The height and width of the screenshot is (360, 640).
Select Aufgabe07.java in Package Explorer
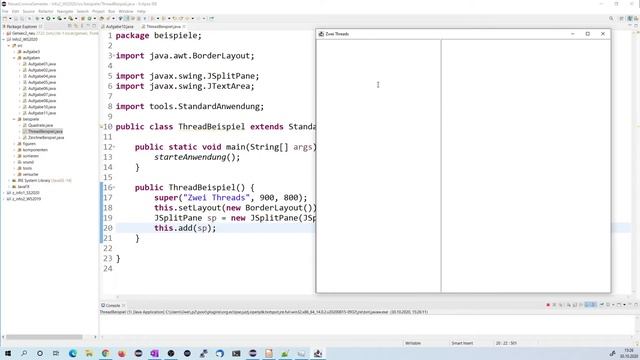(x=42, y=95)
